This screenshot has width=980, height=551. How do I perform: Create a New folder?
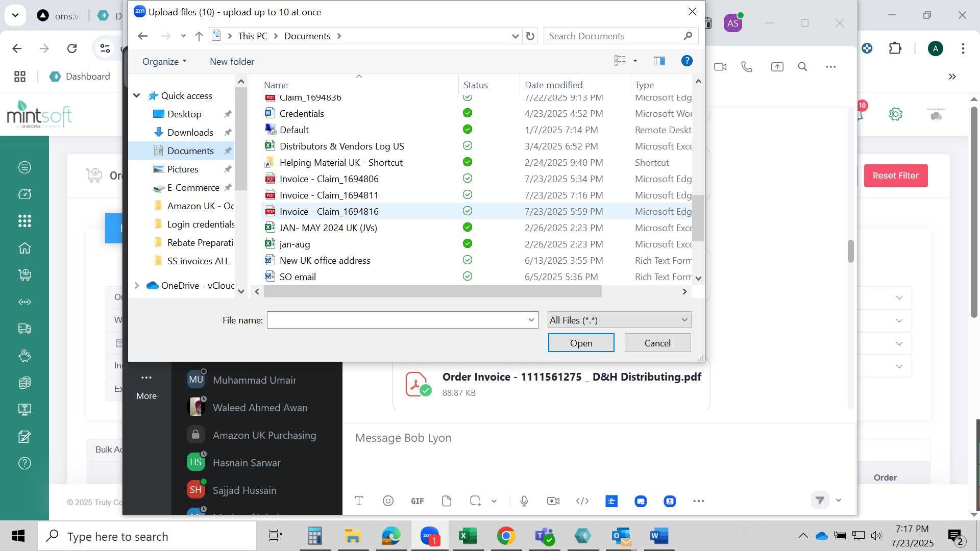[232, 61]
